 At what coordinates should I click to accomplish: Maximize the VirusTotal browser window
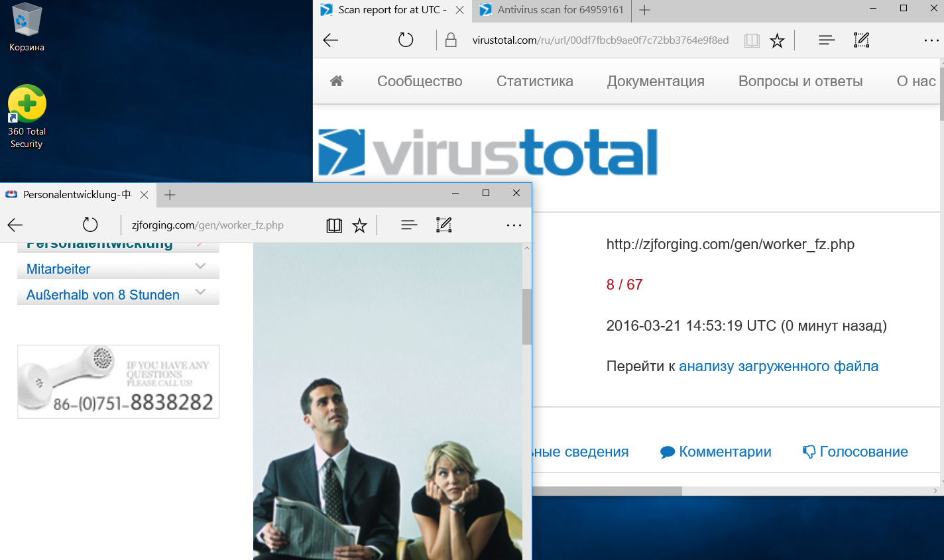pyautogui.click(x=904, y=8)
